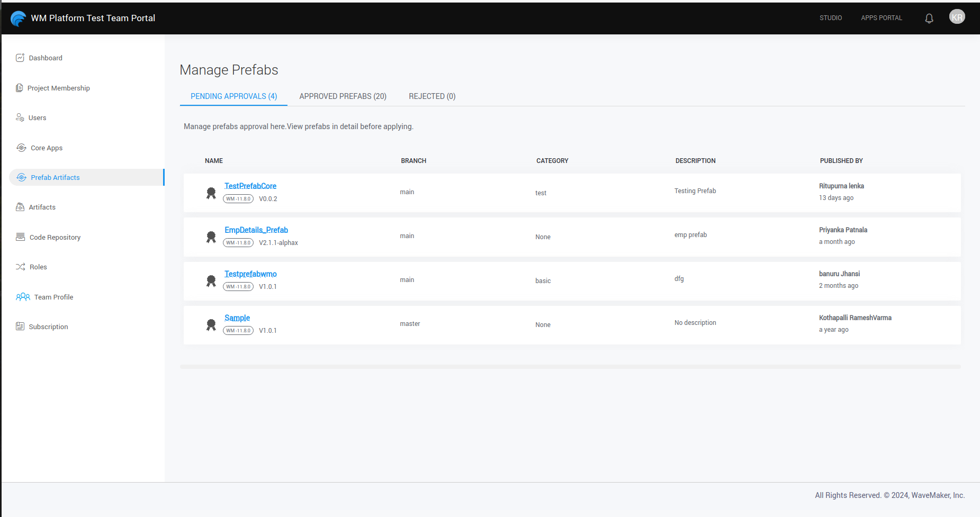The width and height of the screenshot is (980, 517).
Task: Open the KR user avatar menu
Action: (957, 17)
